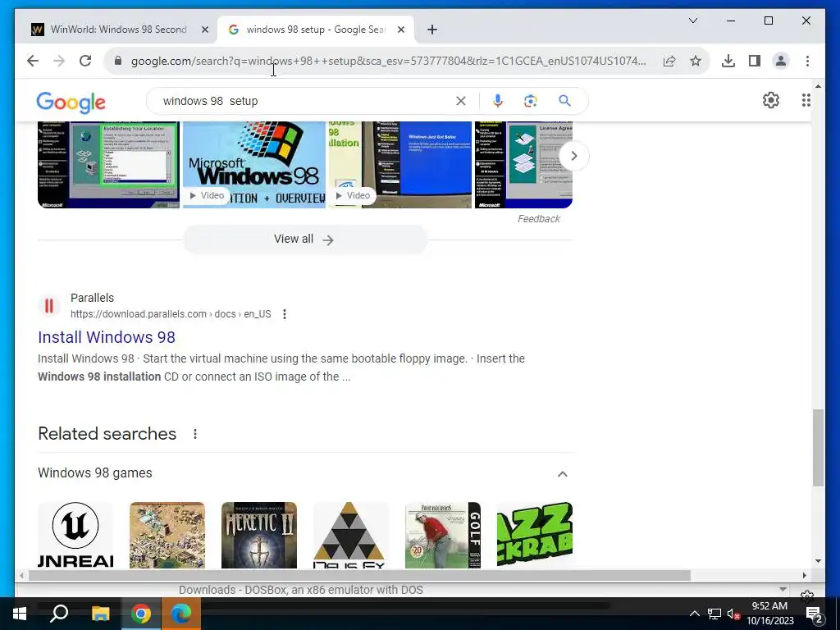Open Install Windows 98 result link
Screen dimensions: 840x630
click(x=107, y=337)
